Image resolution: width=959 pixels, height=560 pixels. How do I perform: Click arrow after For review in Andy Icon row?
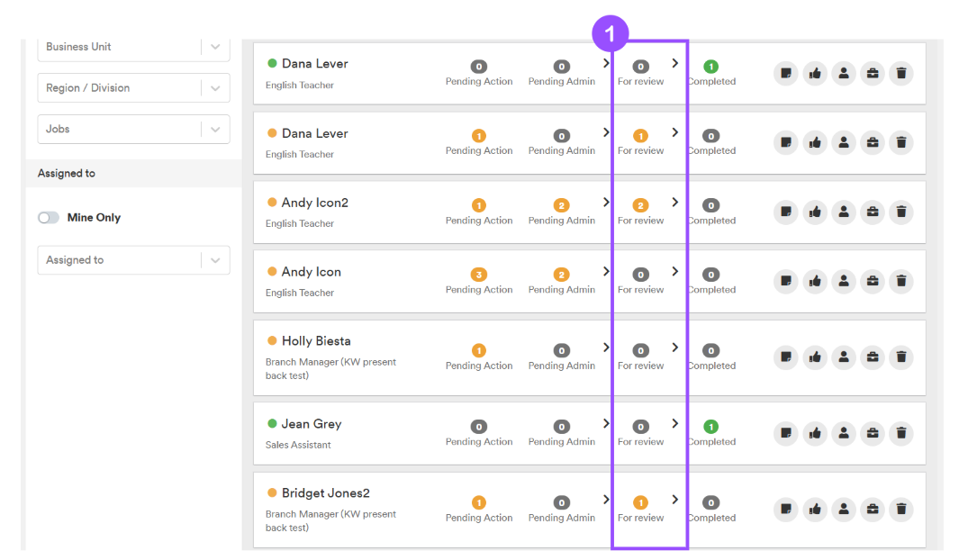[x=675, y=272]
